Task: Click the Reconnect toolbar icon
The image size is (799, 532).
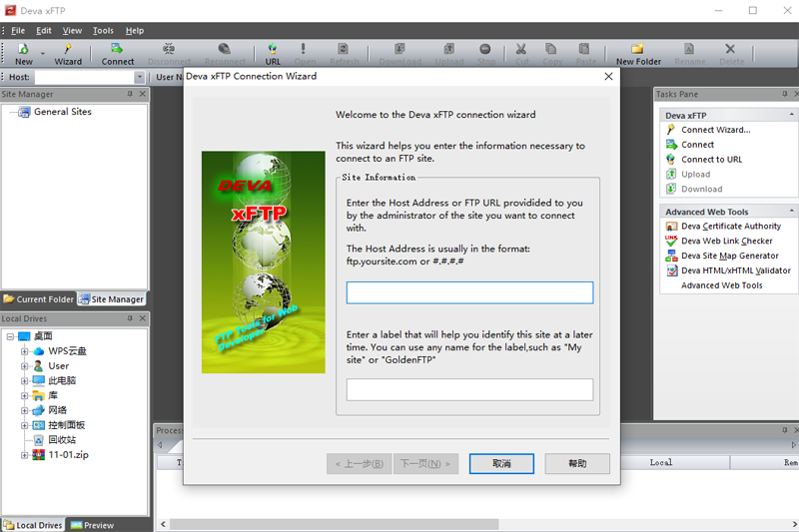Action: 224,54
